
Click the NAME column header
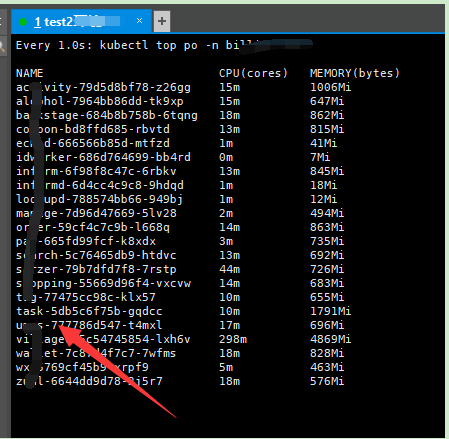pos(30,73)
